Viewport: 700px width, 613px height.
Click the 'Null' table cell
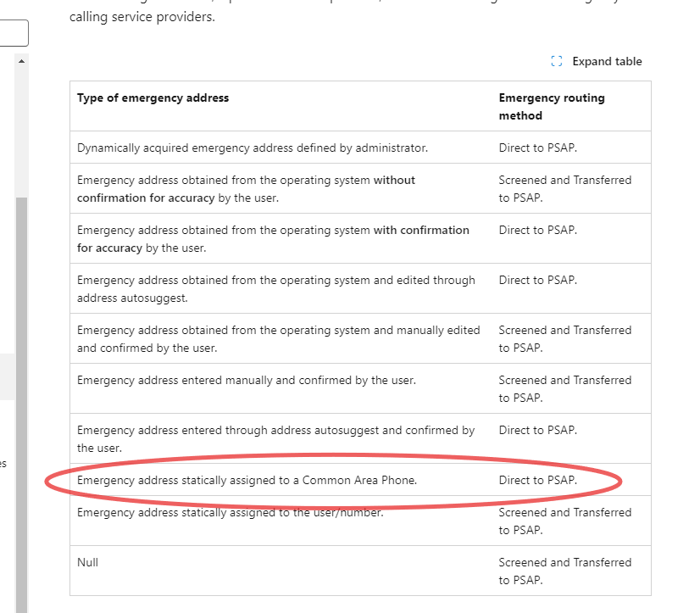[89, 562]
